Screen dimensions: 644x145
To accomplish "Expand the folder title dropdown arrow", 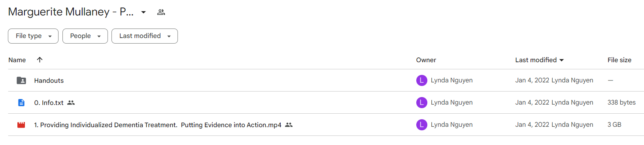I will [144, 12].
